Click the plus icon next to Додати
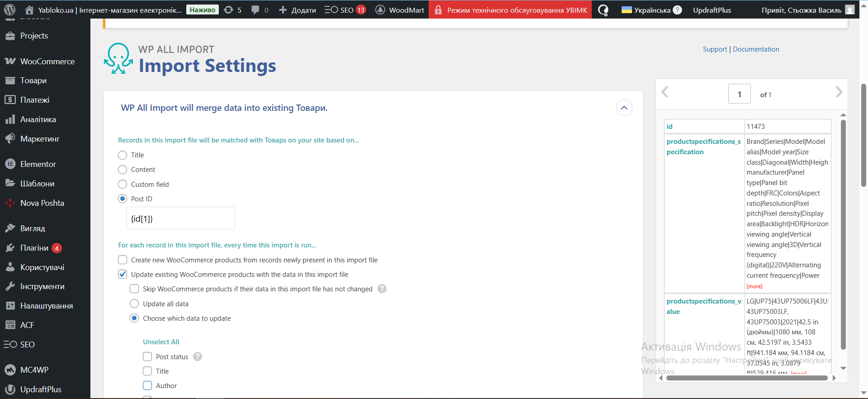 (x=283, y=10)
